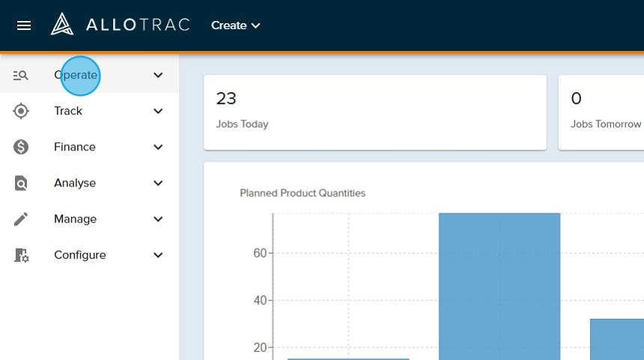644x360 pixels.
Task: Expand the Configure section chevron
Action: tap(158, 255)
